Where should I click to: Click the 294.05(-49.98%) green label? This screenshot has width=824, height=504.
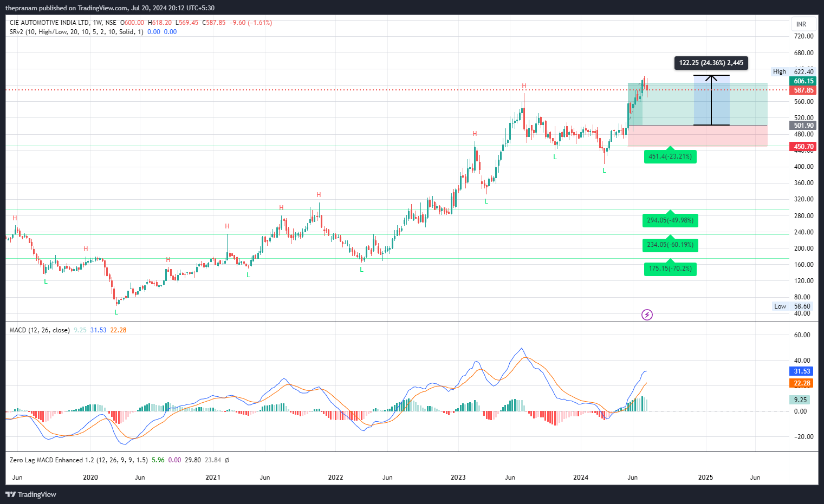(670, 220)
